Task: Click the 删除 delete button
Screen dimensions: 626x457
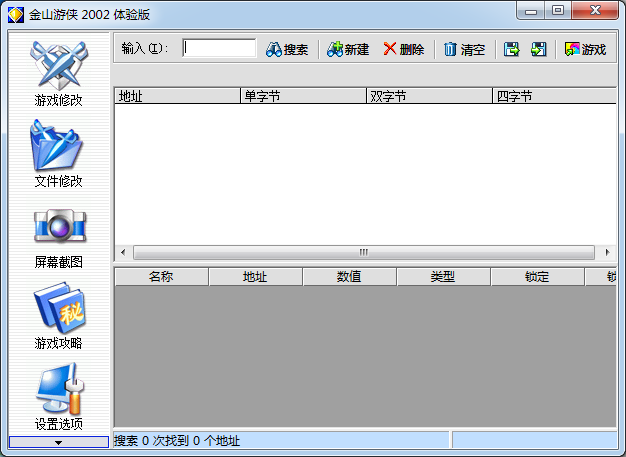Action: 403,49
